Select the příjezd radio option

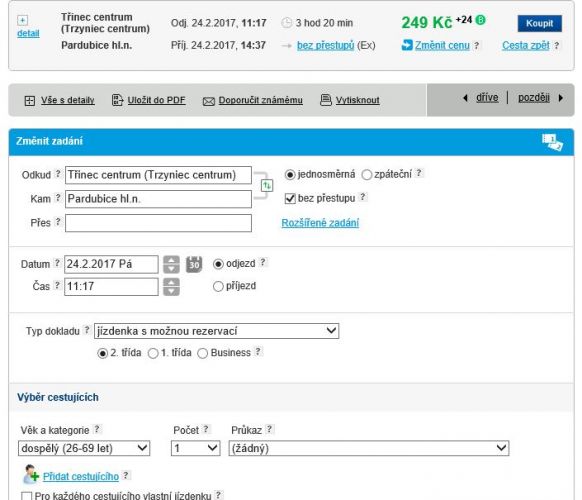[x=218, y=286]
